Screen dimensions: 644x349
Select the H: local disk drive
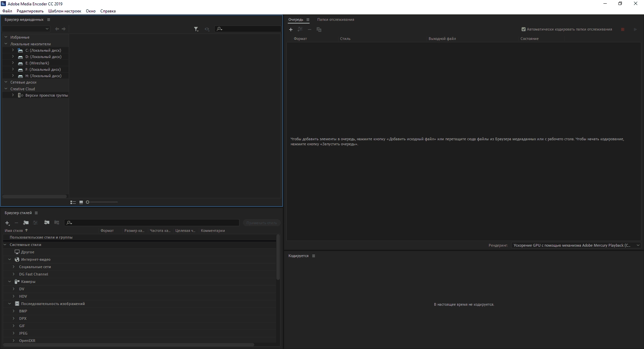pyautogui.click(x=43, y=76)
